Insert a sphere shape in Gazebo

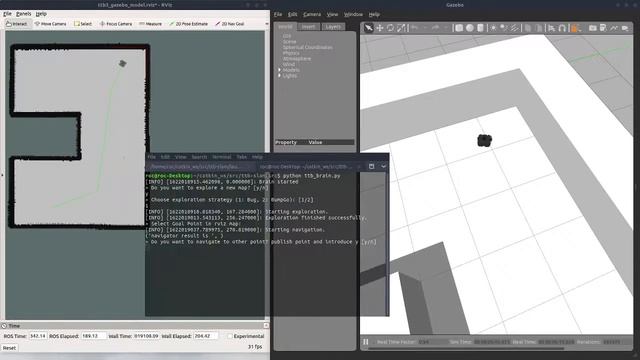[470, 28]
